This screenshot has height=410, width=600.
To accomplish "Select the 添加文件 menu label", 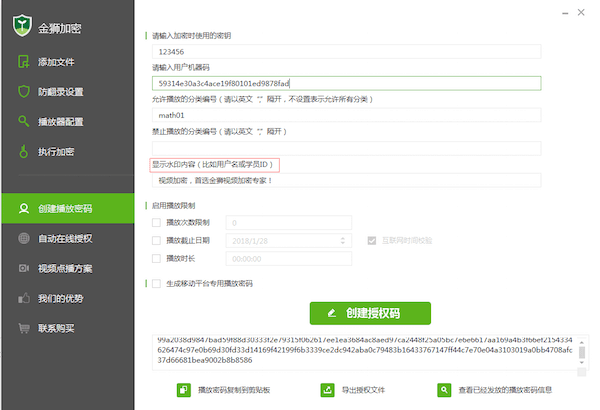I will [x=56, y=62].
